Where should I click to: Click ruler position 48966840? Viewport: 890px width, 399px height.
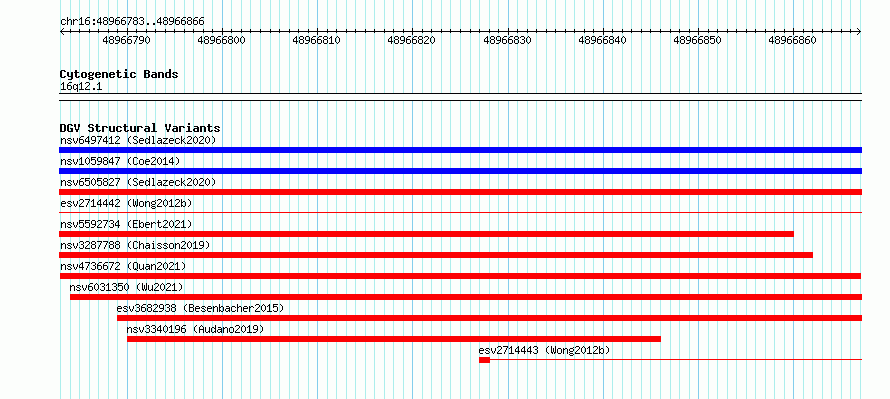point(602,40)
